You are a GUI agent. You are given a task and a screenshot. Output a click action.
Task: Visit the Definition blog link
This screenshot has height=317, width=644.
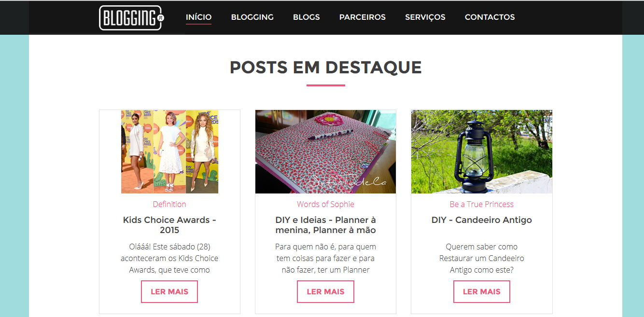click(x=169, y=204)
